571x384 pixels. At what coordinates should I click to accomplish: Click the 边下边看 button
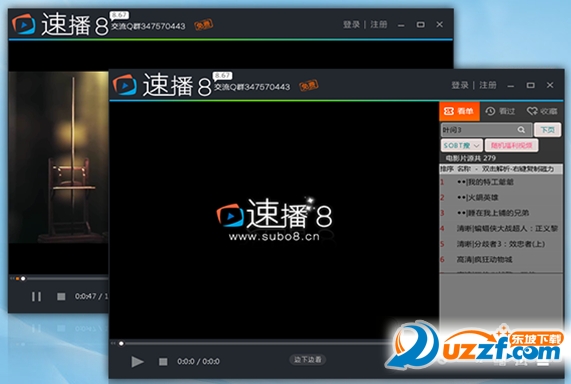[308, 360]
